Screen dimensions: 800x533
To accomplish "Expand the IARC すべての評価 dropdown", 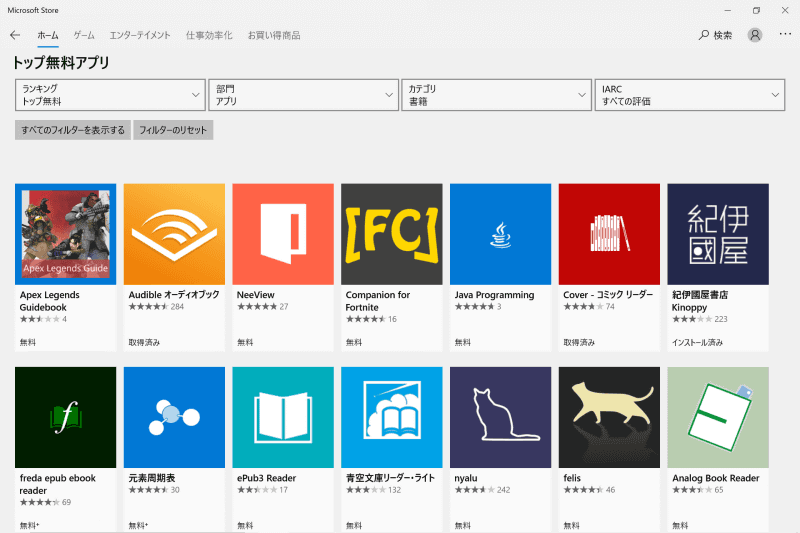I will (690, 95).
